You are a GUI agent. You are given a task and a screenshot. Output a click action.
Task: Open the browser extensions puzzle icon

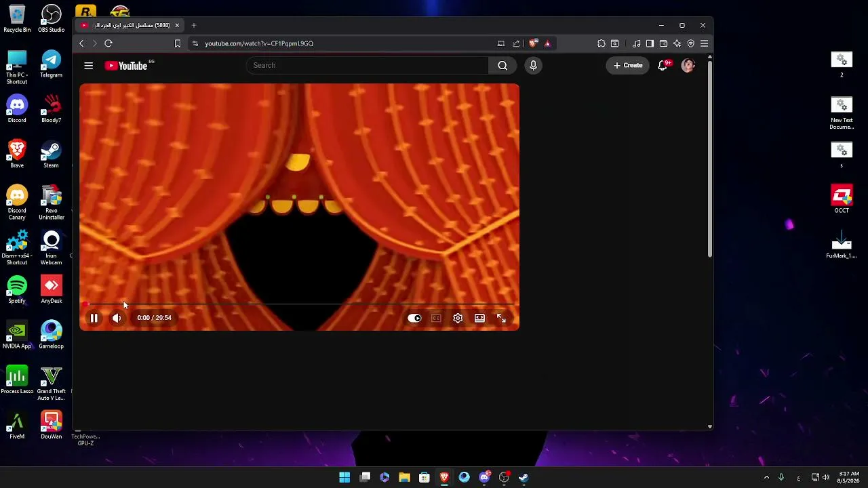[x=601, y=43]
